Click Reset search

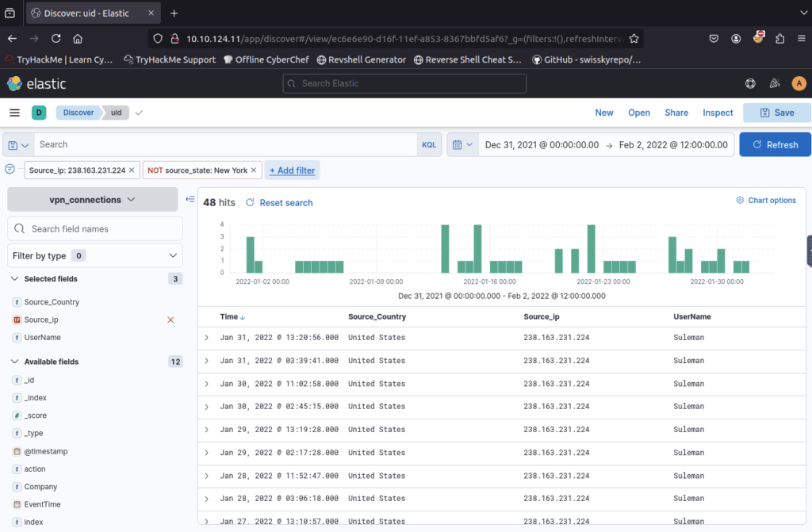pyautogui.click(x=279, y=202)
